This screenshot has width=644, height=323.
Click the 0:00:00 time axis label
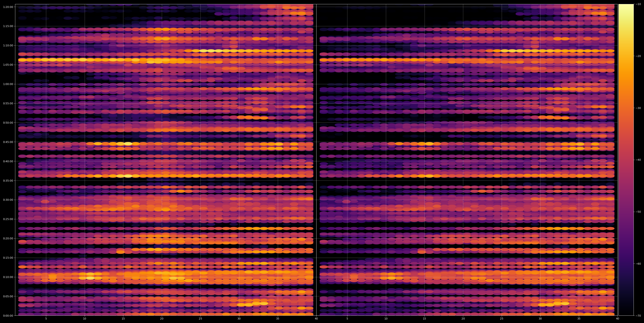[x=8, y=315]
